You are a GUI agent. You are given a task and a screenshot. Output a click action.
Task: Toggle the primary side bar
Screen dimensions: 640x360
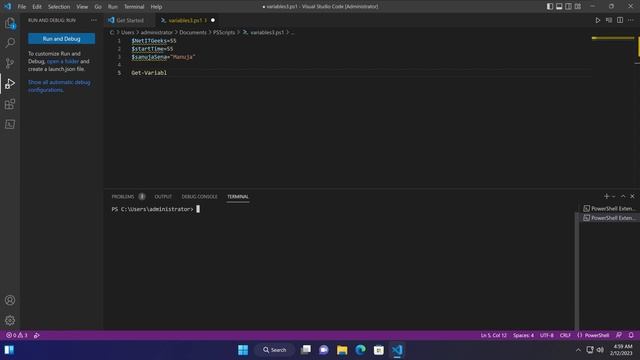[550, 7]
